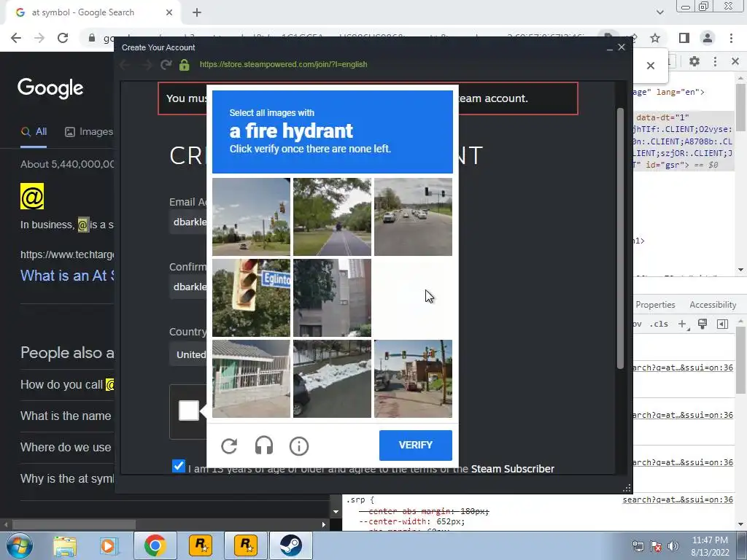
Task: Expand 'How do you call @' question
Action: pos(67,384)
